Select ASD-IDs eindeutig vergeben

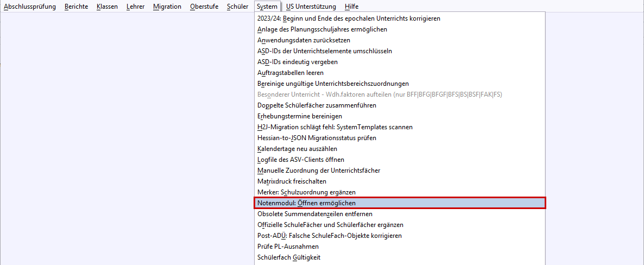[x=400, y=62]
